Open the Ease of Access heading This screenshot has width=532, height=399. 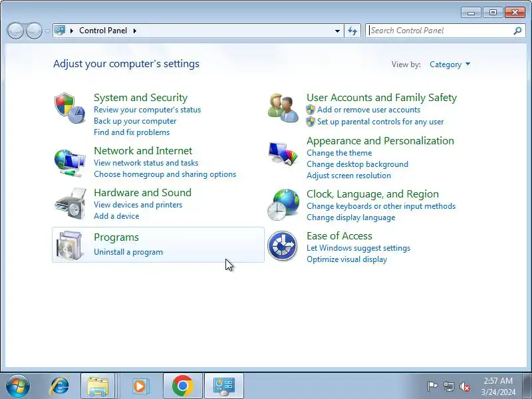[339, 236]
